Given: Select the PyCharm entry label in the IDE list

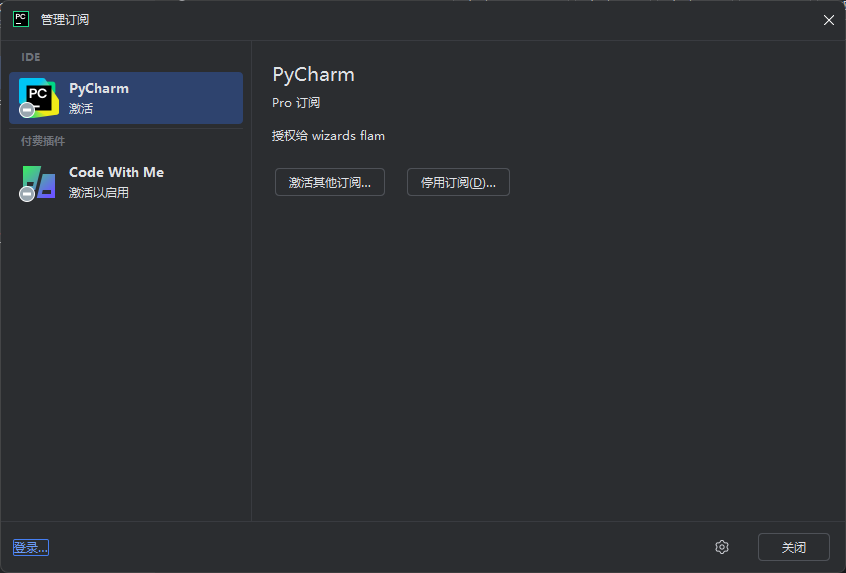Looking at the screenshot, I should [99, 88].
